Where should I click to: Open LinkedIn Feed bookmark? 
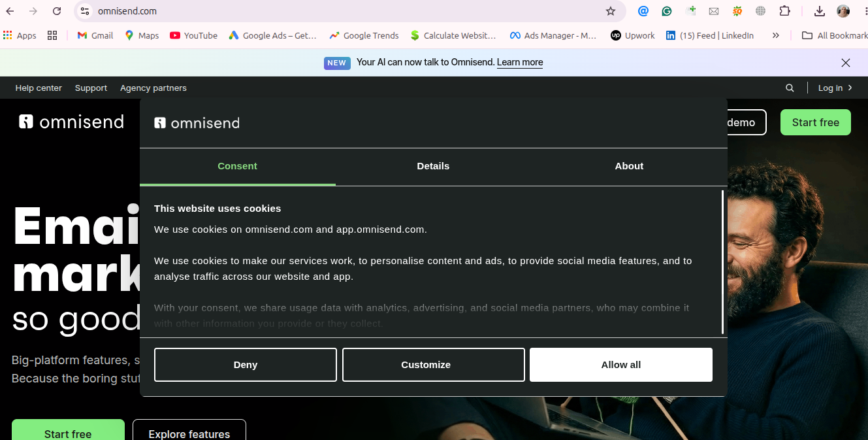[709, 35]
